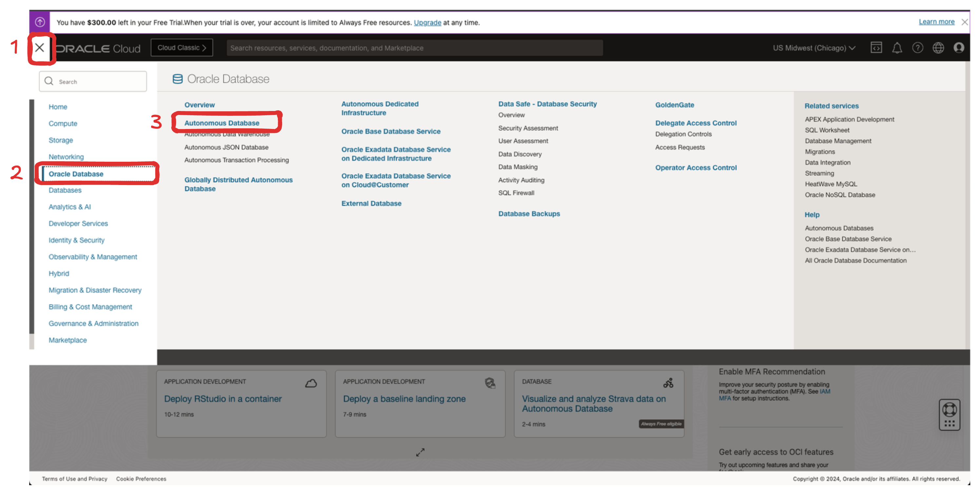Select Developer Services menu item
Screen dimensions: 980x495
(78, 224)
